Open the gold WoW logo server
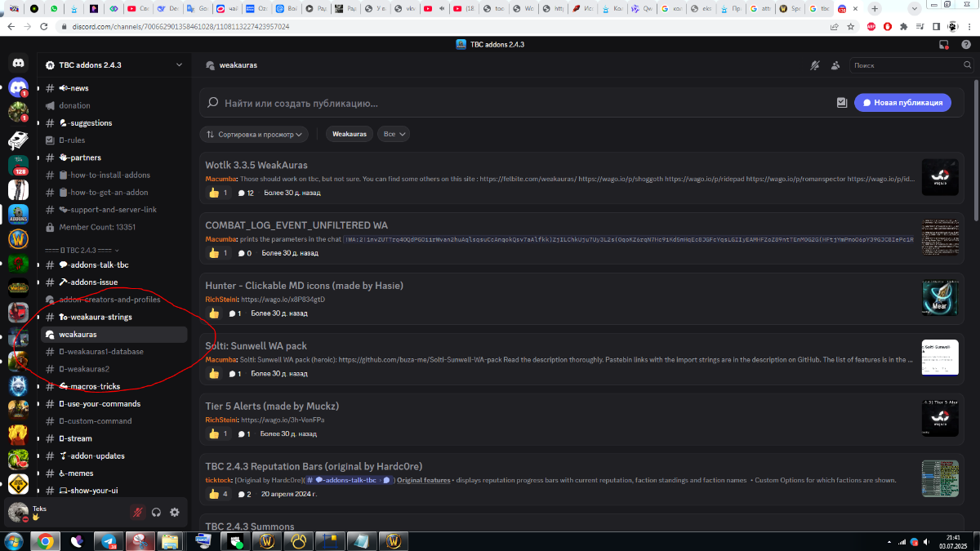The width and height of the screenshot is (980, 551). click(x=18, y=239)
